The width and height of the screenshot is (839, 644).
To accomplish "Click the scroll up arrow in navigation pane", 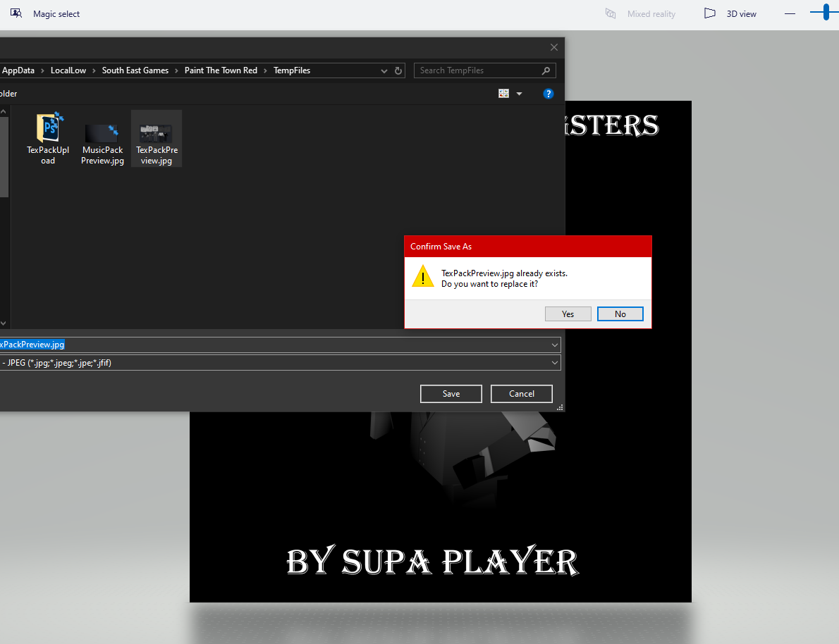I will tap(4, 112).
